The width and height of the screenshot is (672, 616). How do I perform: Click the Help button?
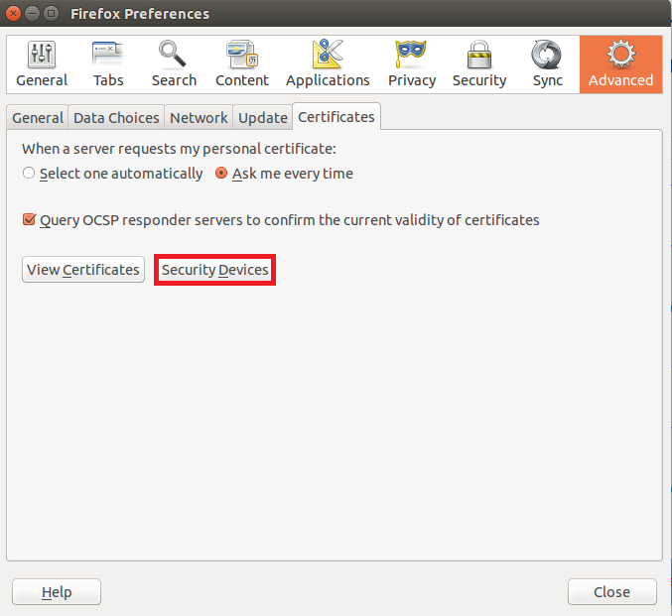point(57,592)
